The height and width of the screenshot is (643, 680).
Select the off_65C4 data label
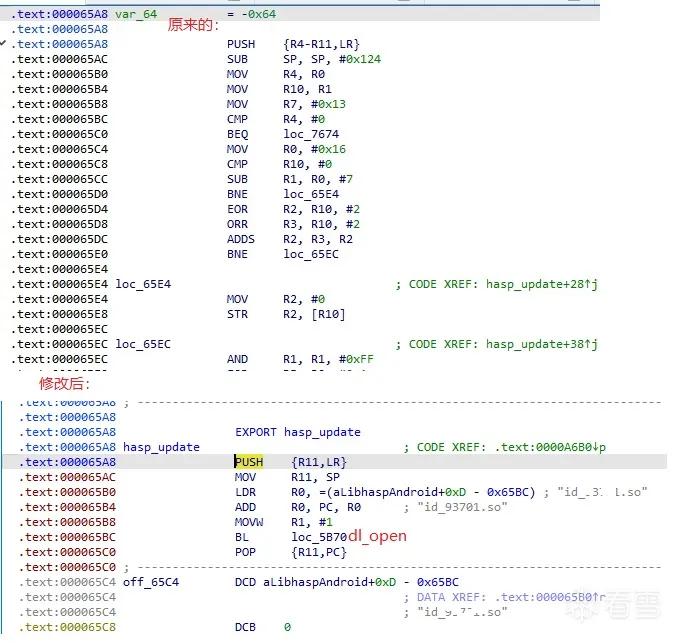point(150,582)
